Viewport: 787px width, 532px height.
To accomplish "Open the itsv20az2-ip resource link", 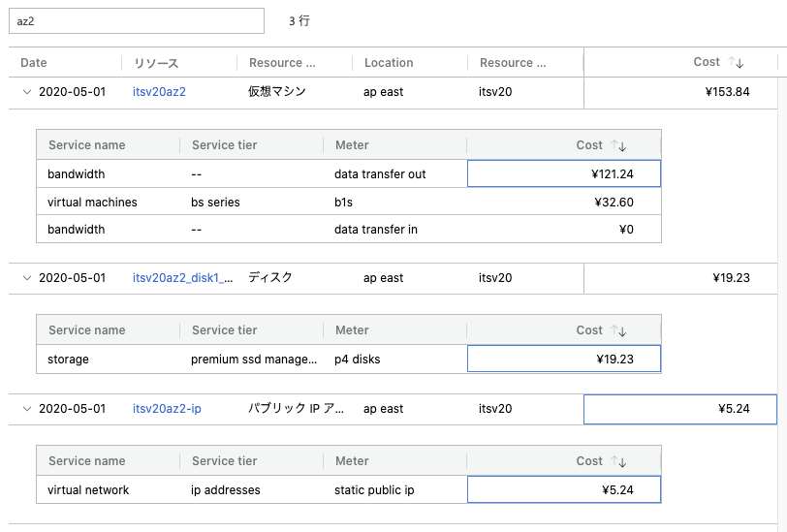I will click(x=167, y=409).
